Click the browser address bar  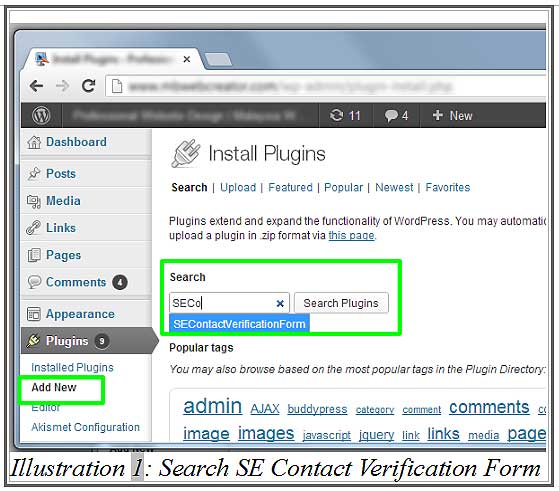pos(324,86)
